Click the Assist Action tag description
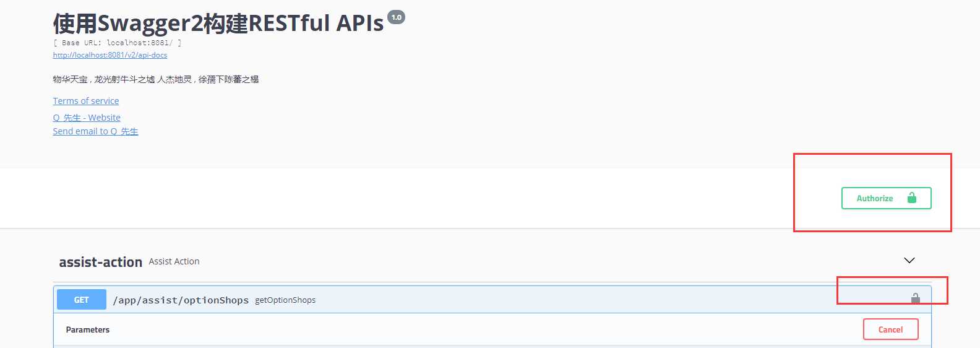The width and height of the screenshot is (980, 348). pos(174,261)
